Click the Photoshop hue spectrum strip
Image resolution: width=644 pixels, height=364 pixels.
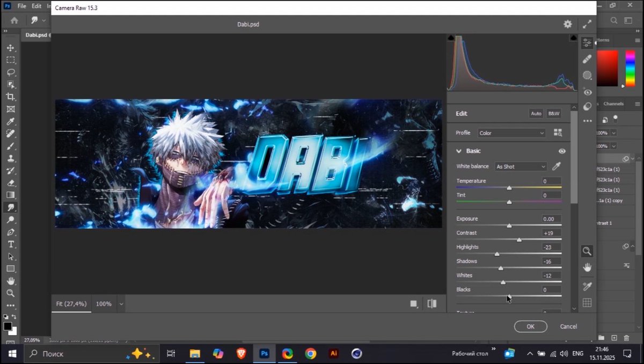click(x=630, y=69)
